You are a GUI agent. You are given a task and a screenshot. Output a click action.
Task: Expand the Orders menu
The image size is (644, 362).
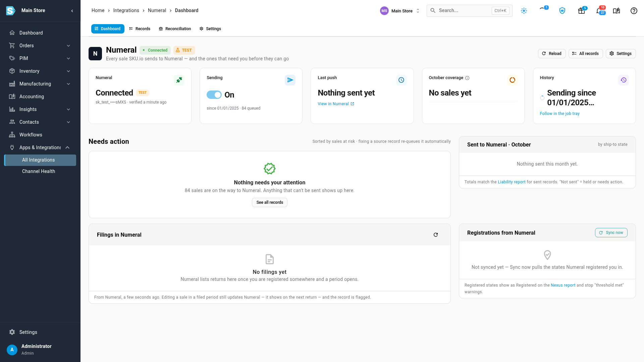[x=40, y=46]
